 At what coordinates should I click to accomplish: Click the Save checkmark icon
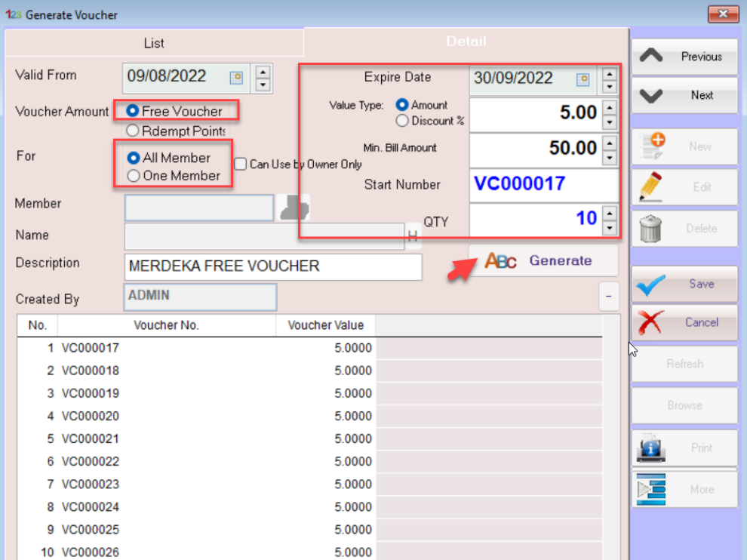pyautogui.click(x=651, y=284)
